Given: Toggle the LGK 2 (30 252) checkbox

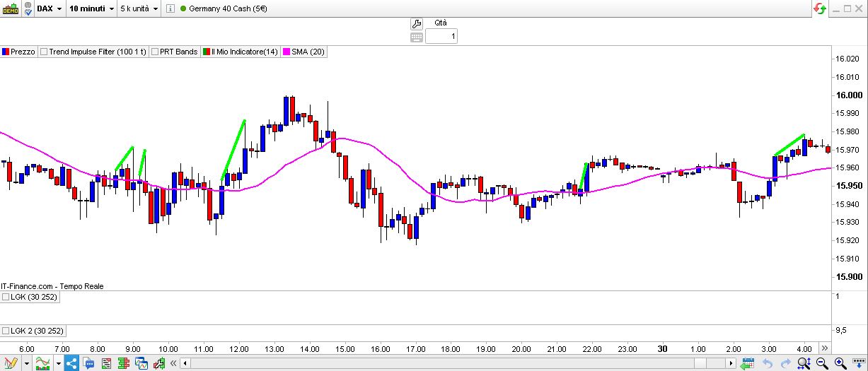Looking at the screenshot, I should tap(6, 331).
